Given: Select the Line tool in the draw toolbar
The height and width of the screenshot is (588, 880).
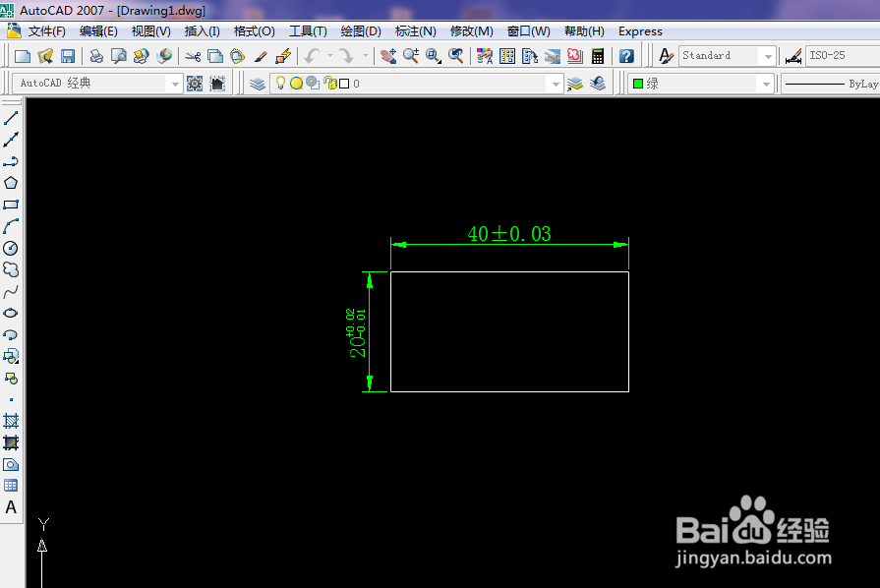Looking at the screenshot, I should coord(11,118).
